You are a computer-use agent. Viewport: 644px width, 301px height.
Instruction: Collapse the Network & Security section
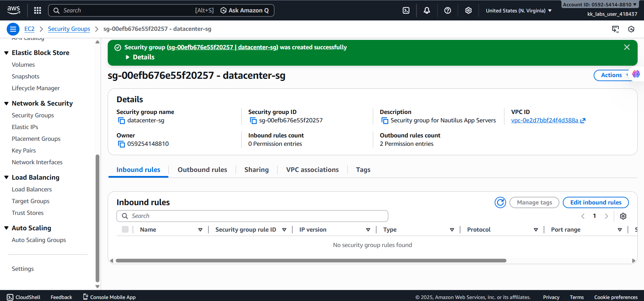click(6, 104)
